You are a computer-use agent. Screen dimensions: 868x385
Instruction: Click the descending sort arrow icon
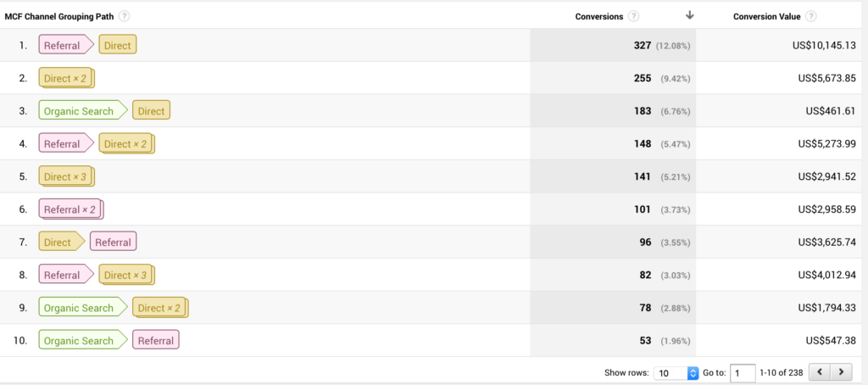point(690,15)
